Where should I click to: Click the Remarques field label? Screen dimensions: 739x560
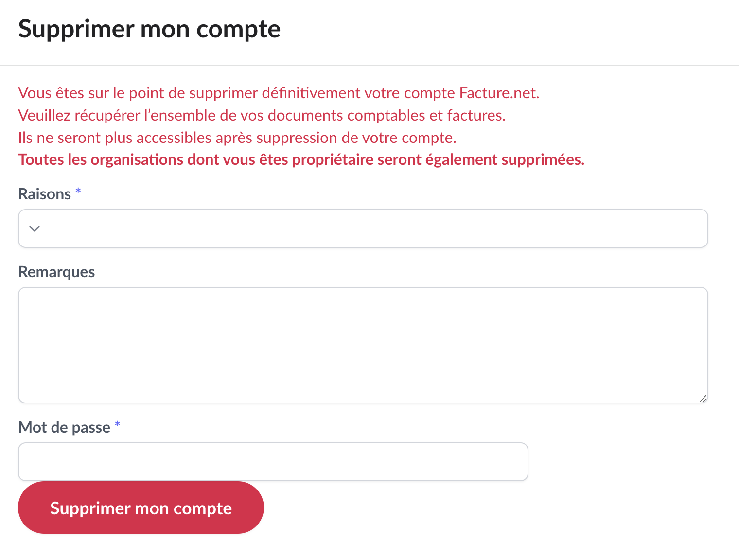coord(56,272)
